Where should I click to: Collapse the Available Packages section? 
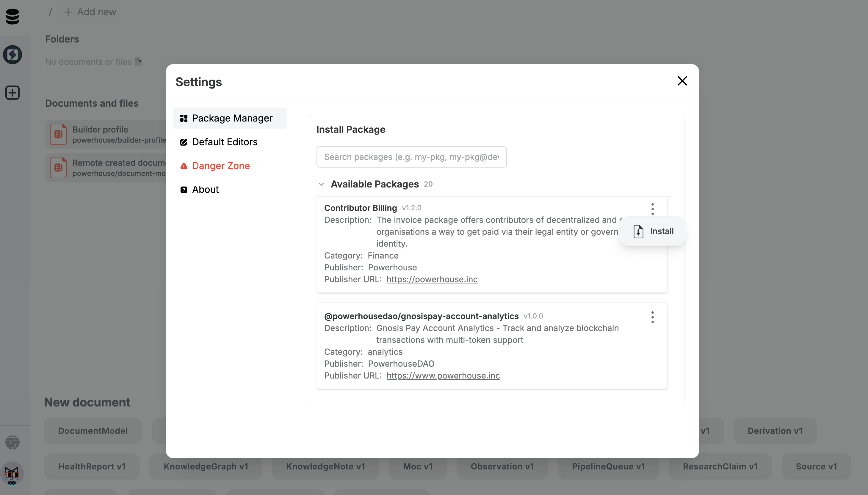(x=321, y=184)
